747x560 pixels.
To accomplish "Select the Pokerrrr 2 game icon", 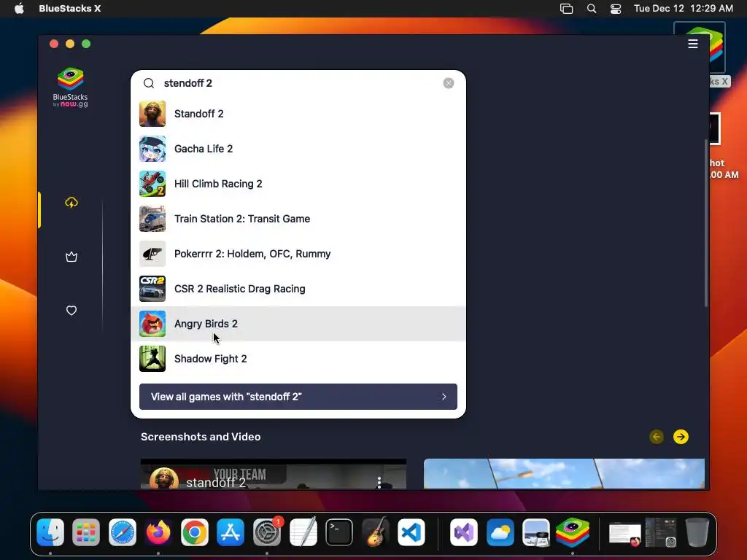I will [x=152, y=254].
